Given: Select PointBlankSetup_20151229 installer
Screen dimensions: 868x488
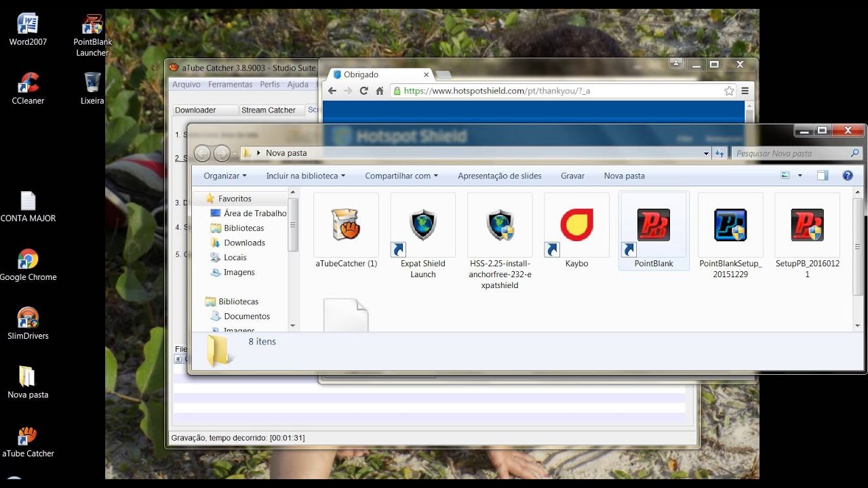Looking at the screenshot, I should [730, 237].
